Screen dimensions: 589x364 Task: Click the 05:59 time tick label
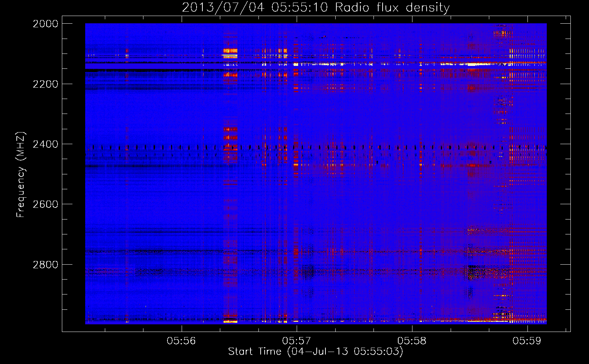pyautogui.click(x=527, y=341)
